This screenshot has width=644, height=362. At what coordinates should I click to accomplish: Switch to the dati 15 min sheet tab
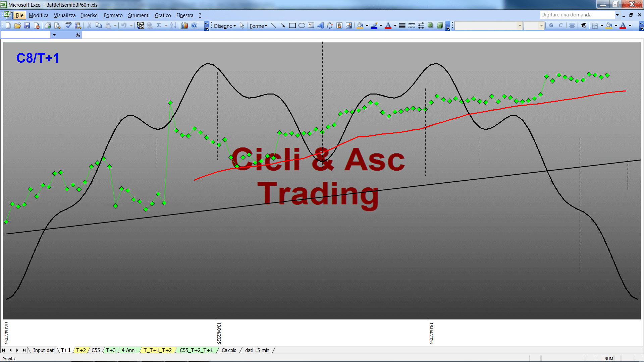(257, 350)
